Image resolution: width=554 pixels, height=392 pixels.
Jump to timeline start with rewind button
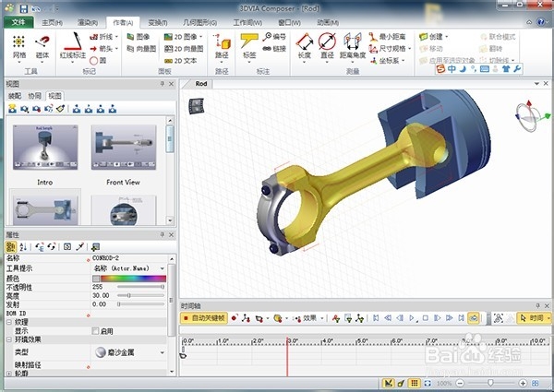click(376, 318)
